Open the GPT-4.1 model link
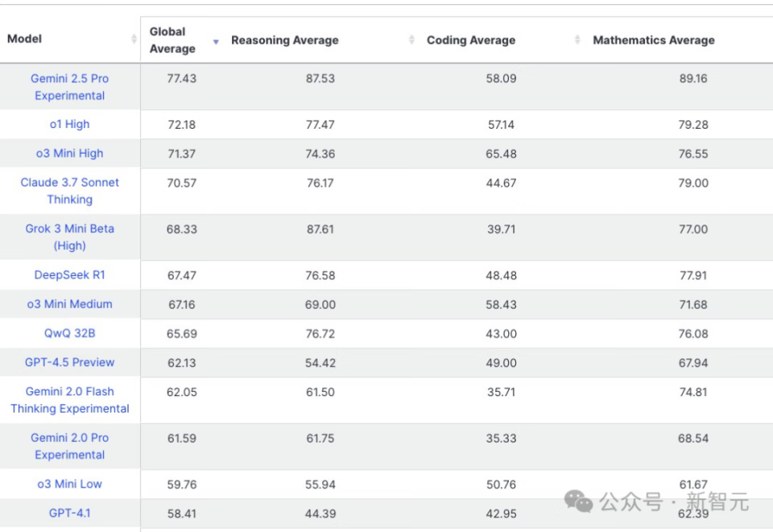This screenshot has height=532, width=773. click(x=69, y=513)
